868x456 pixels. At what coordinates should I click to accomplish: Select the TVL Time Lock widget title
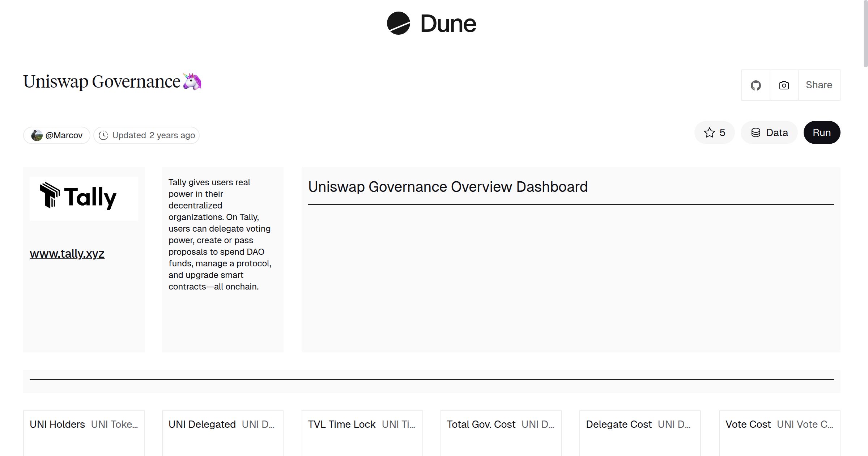click(341, 424)
